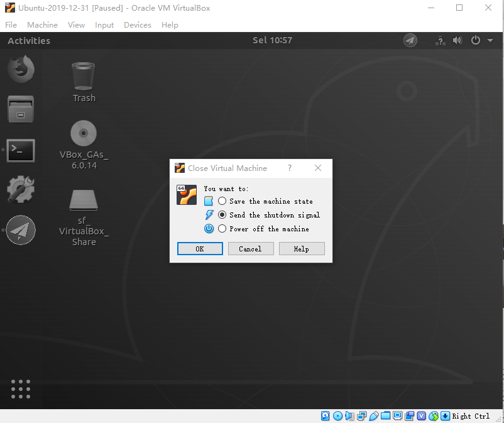Open the audio status bar icon

tap(349, 415)
